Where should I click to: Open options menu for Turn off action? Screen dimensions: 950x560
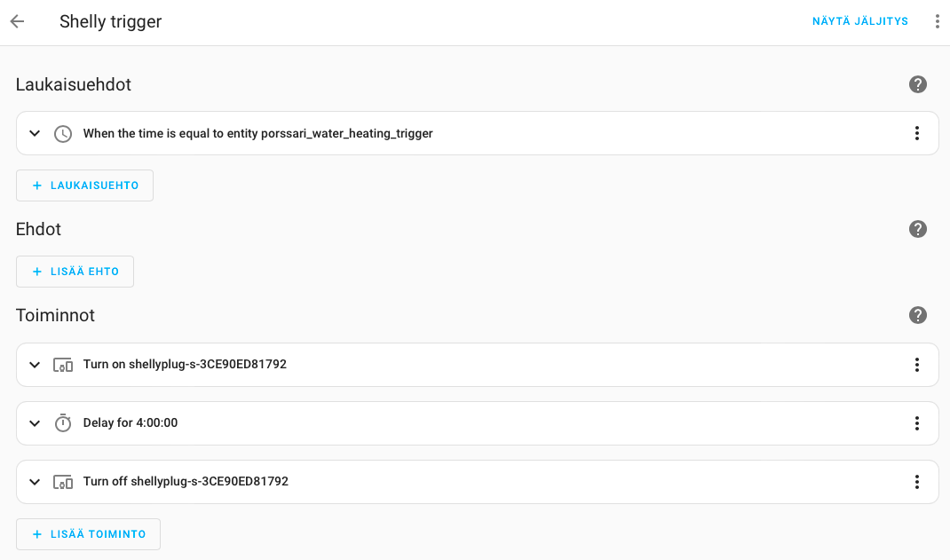917,482
